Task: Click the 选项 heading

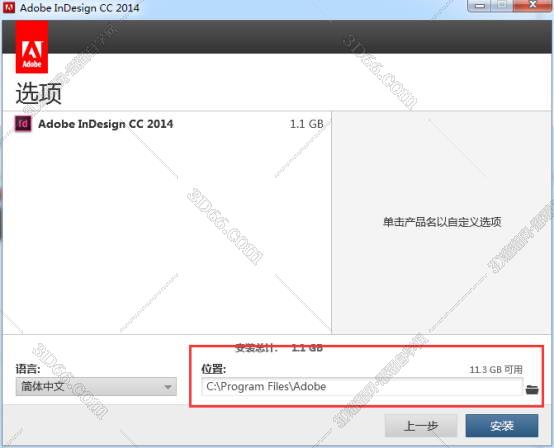Action: (39, 93)
